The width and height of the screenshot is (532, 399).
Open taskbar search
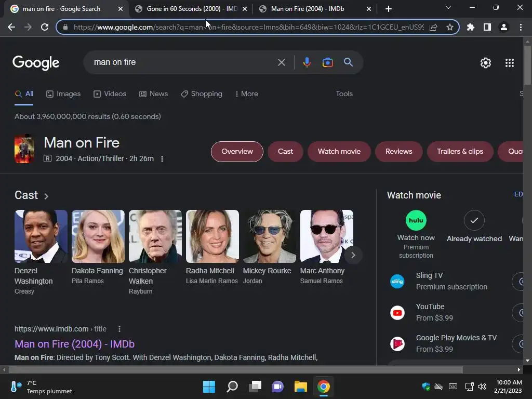[232, 387]
